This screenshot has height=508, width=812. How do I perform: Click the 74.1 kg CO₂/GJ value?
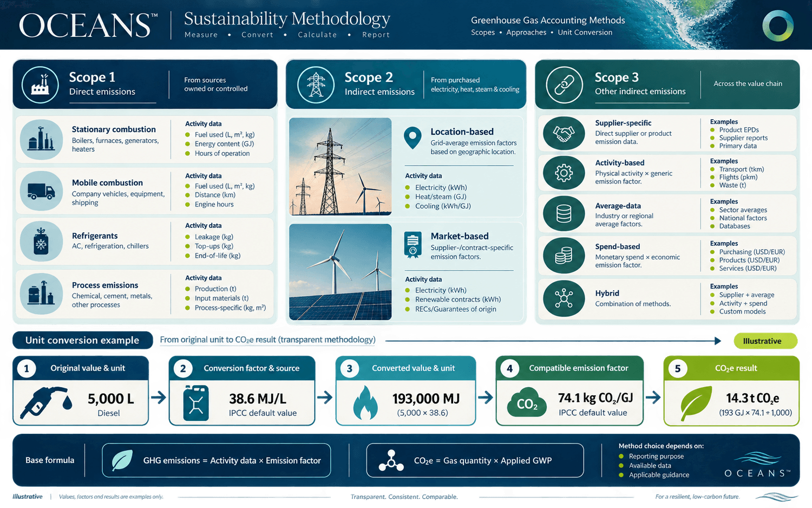[x=595, y=399]
